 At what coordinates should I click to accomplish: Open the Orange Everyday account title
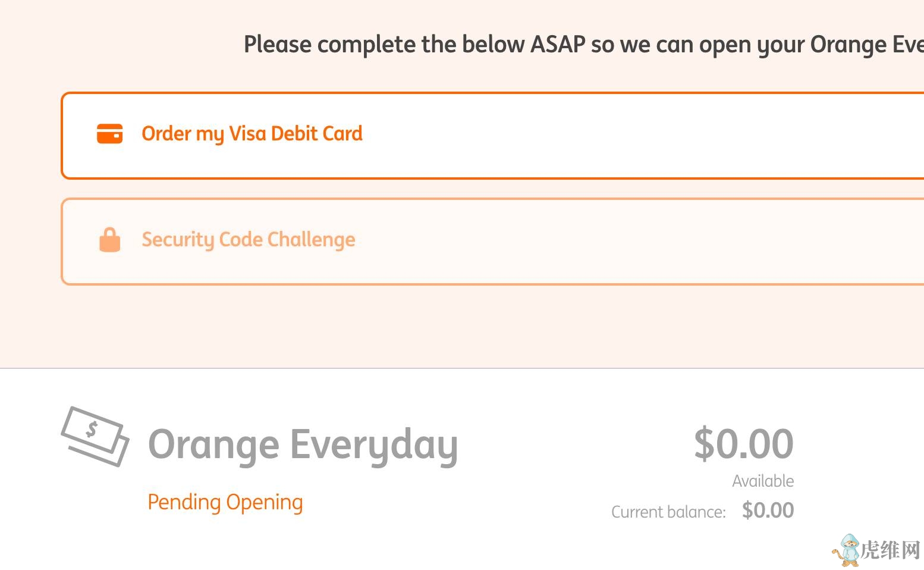coord(303,444)
